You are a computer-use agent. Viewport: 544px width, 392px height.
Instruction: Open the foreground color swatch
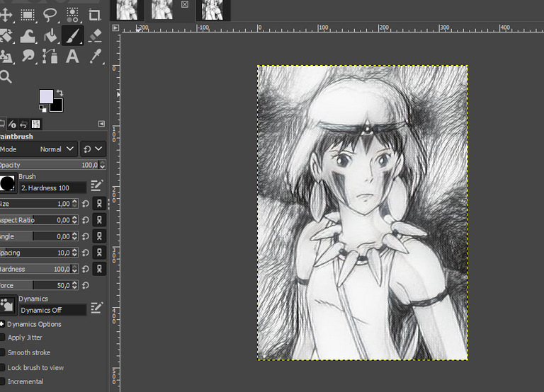click(46, 96)
